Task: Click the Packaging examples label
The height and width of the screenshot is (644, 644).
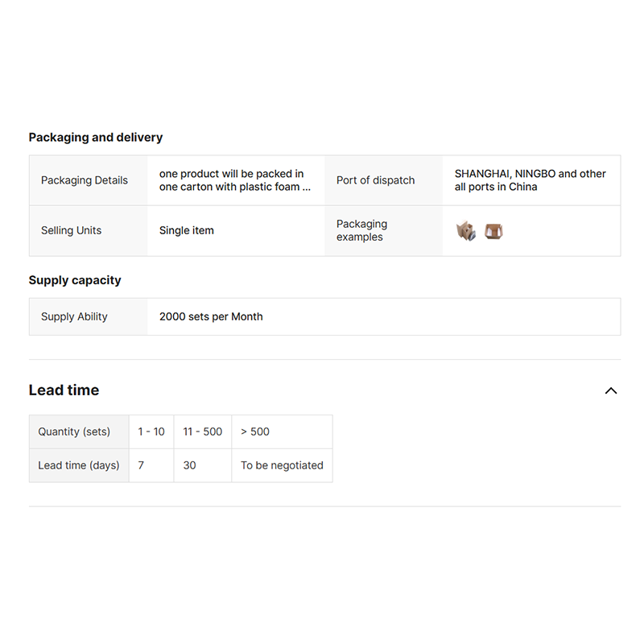Action: [x=361, y=230]
